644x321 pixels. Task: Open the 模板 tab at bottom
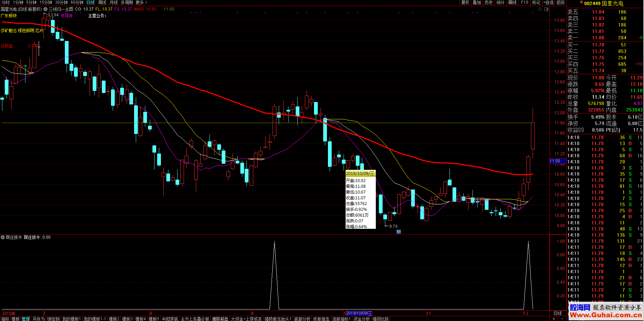(x=16, y=319)
